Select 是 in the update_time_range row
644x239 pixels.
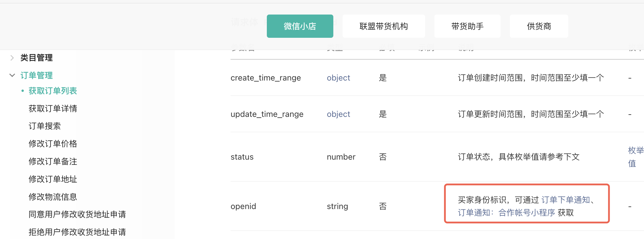pos(383,114)
